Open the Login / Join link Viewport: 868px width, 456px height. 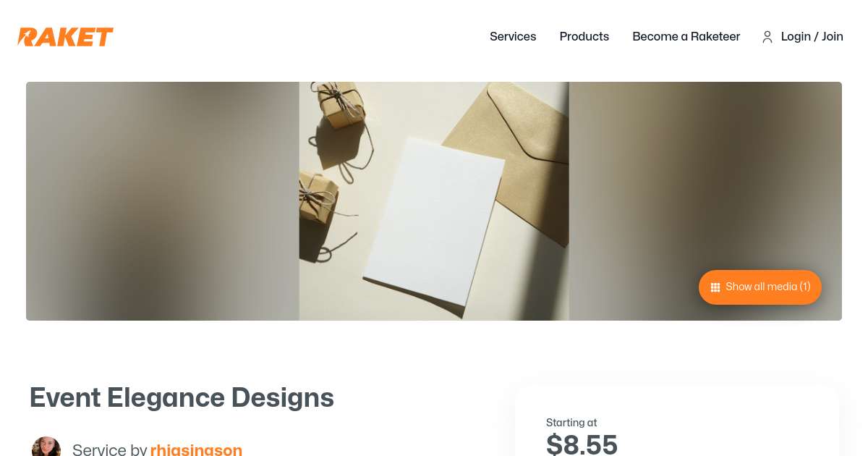[x=812, y=36]
